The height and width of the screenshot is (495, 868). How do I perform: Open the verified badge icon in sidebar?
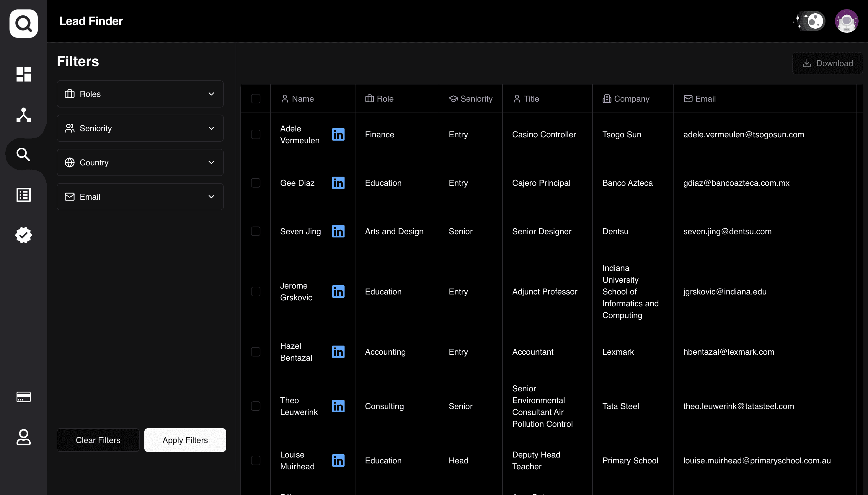coord(23,235)
